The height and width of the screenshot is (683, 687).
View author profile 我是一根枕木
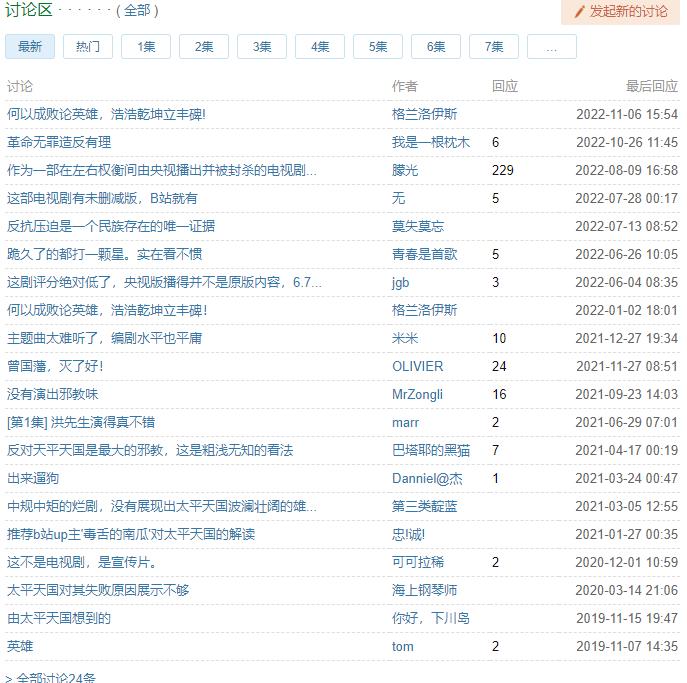point(430,143)
